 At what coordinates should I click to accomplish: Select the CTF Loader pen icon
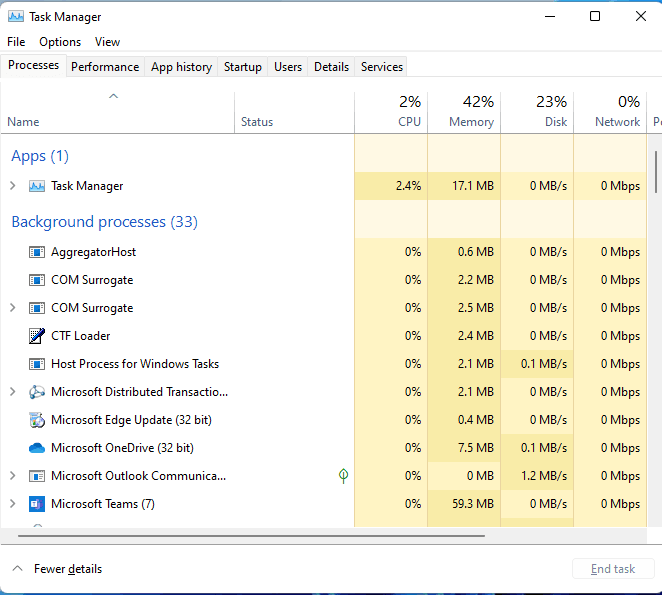point(37,336)
